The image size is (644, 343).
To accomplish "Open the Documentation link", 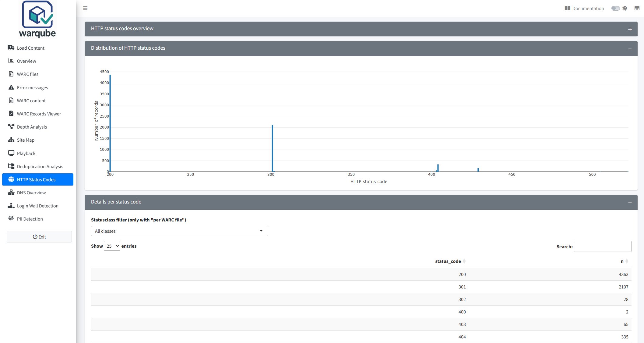I will click(584, 8).
